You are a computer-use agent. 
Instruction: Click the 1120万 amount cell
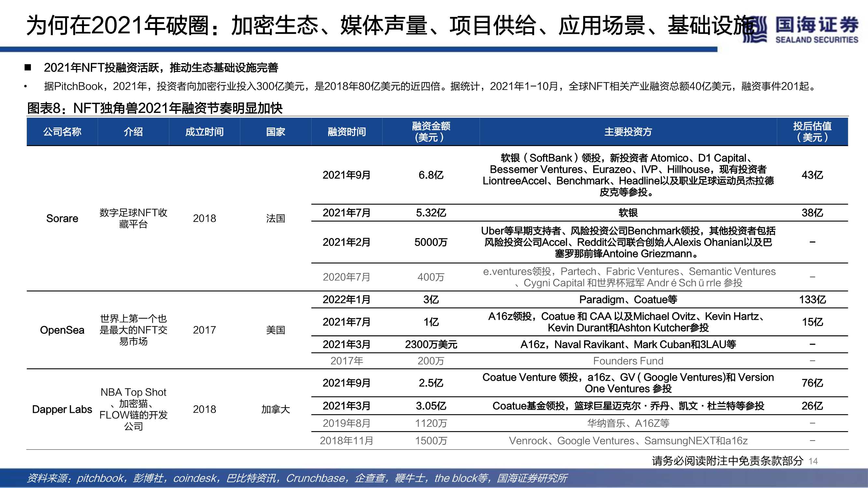click(x=431, y=423)
